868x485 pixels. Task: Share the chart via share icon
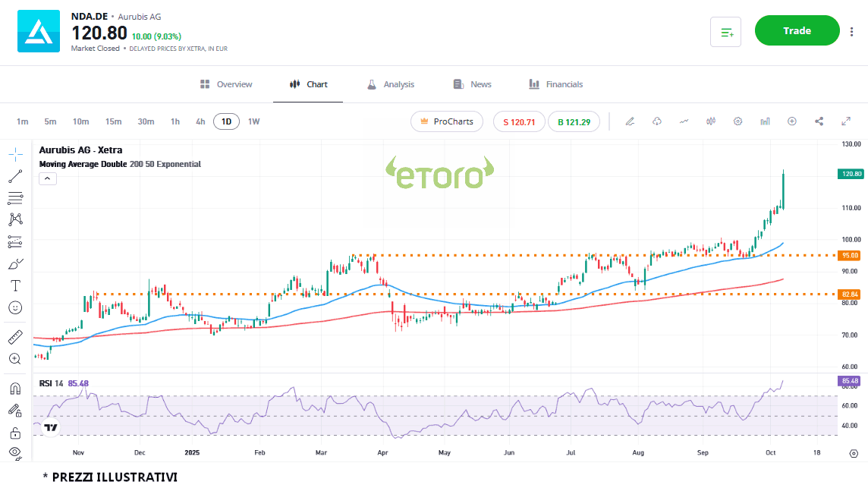pos(819,121)
